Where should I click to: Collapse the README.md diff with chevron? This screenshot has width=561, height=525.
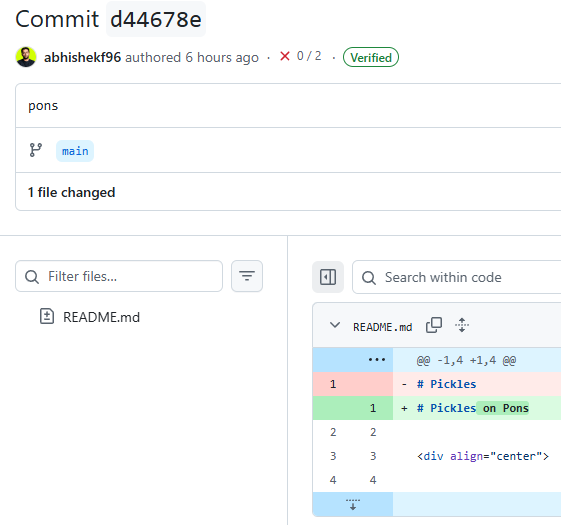tap(335, 325)
